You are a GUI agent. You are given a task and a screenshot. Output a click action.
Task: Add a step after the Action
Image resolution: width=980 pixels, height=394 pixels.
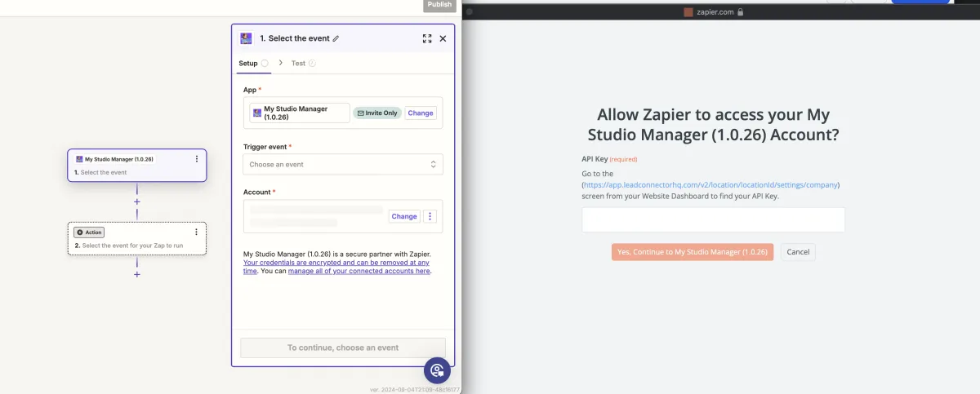tap(137, 274)
